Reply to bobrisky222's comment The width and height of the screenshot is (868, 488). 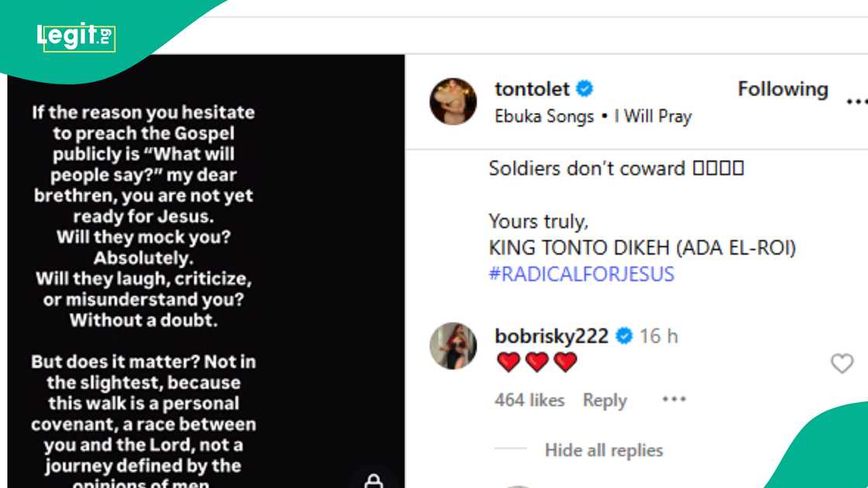click(x=604, y=400)
